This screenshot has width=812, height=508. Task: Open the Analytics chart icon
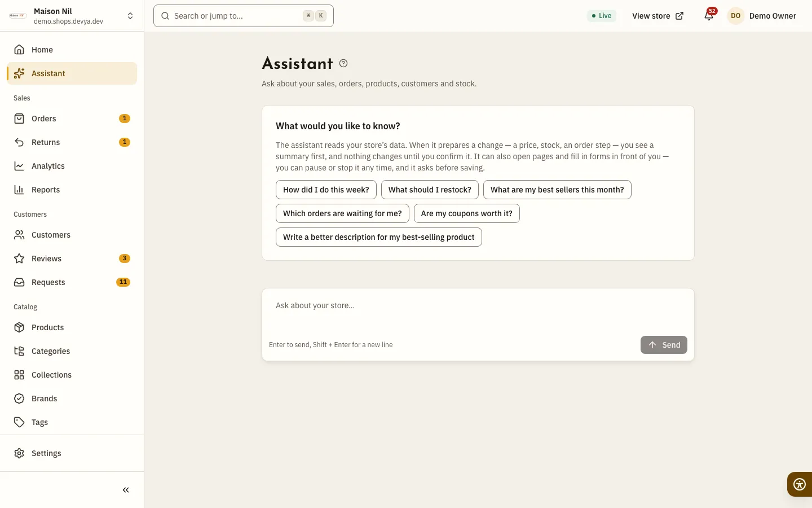click(19, 166)
